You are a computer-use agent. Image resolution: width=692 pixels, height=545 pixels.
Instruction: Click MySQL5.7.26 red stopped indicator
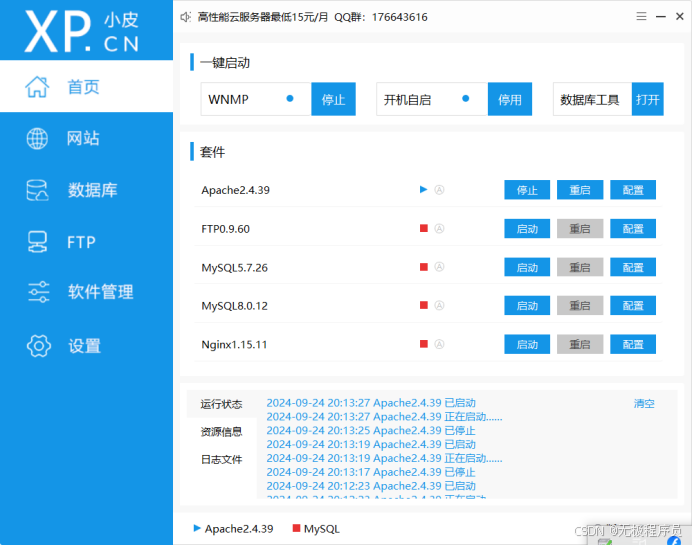point(424,267)
